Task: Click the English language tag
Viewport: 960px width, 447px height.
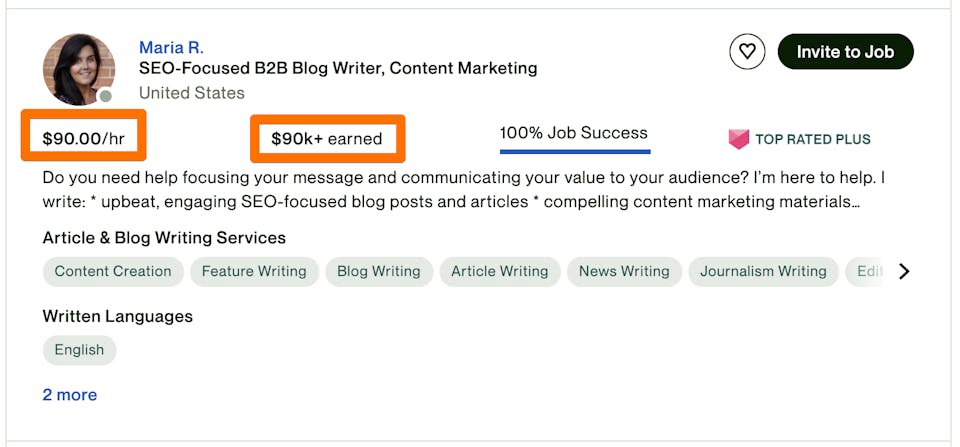Action: [79, 350]
